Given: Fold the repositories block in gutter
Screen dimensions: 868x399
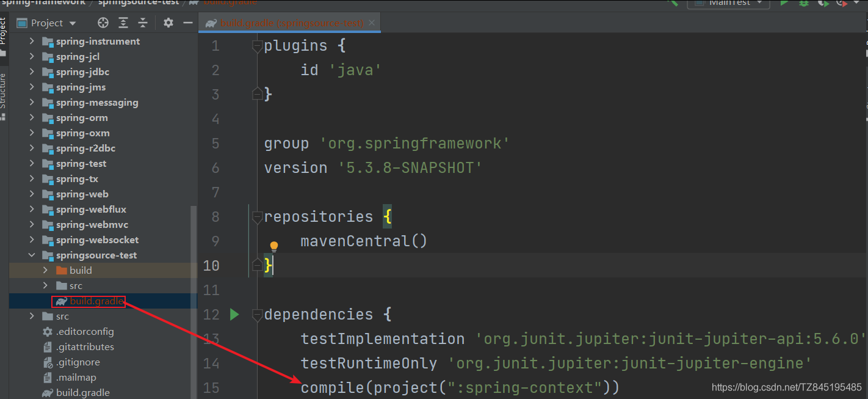Looking at the screenshot, I should click(258, 217).
